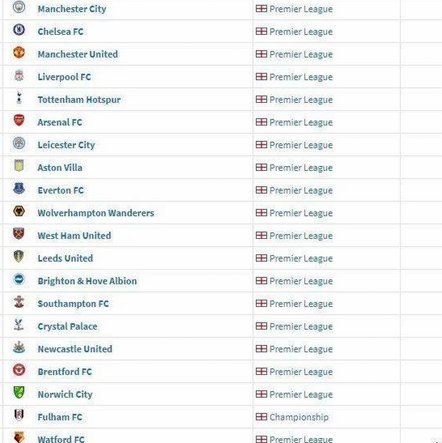Click the Chelsea FC club crest
This screenshot has height=443, width=442.
tap(19, 30)
